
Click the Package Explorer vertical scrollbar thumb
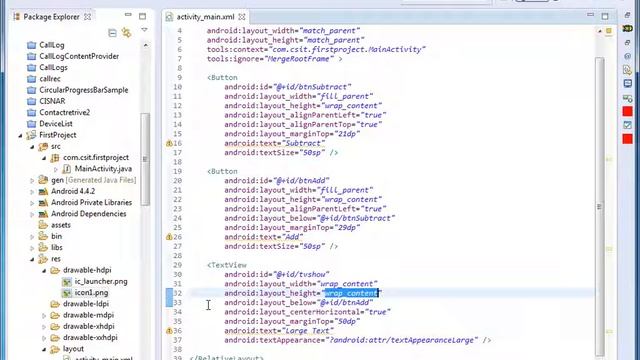(145, 159)
